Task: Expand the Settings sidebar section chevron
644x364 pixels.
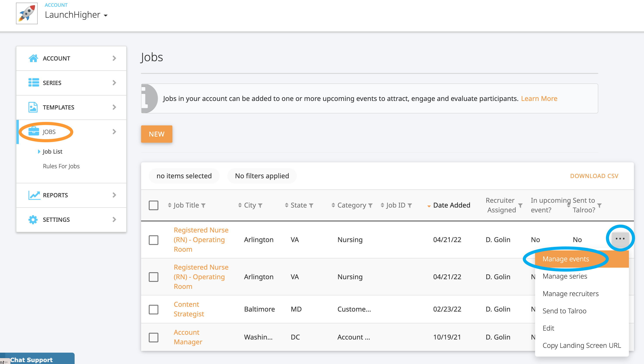Action: pos(114,220)
